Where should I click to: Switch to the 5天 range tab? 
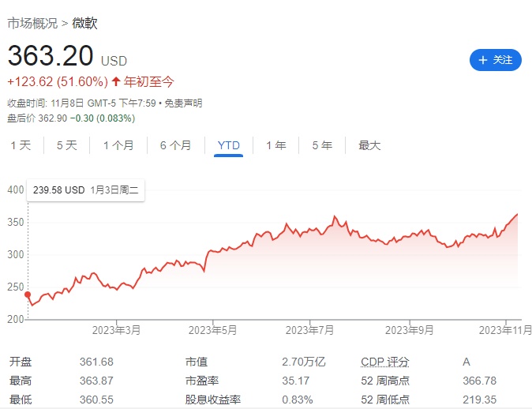pyautogui.click(x=66, y=145)
